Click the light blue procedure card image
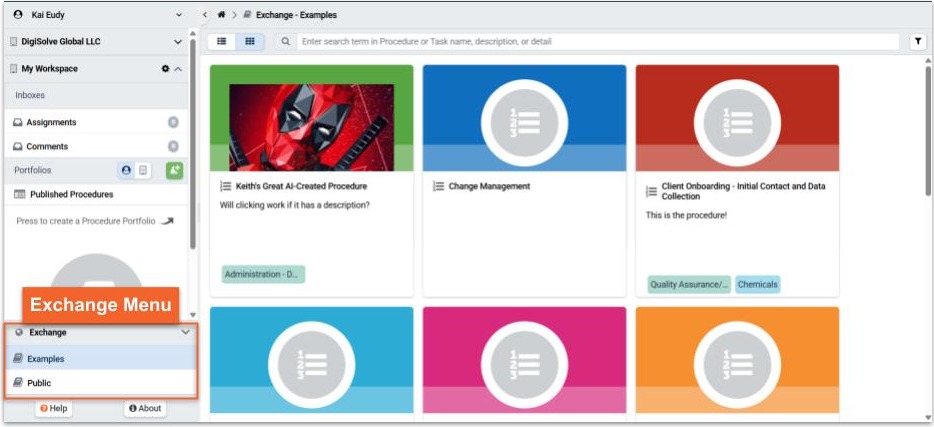 (x=312, y=360)
